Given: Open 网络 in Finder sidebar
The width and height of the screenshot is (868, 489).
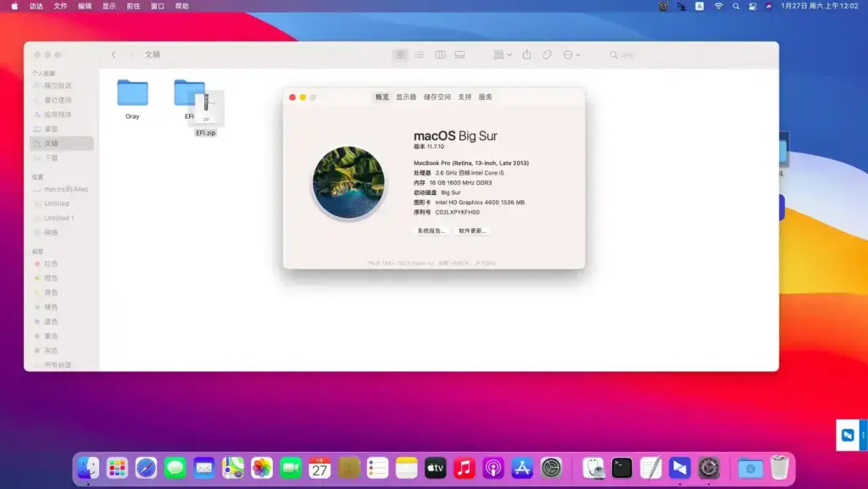Looking at the screenshot, I should coord(51,232).
